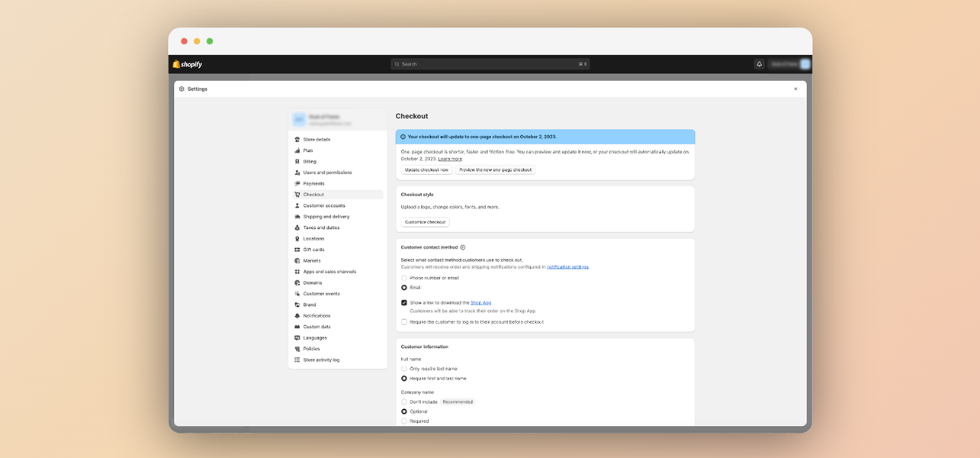Click the store name card above Store details
This screenshot has height=458, width=980.
(338, 120)
